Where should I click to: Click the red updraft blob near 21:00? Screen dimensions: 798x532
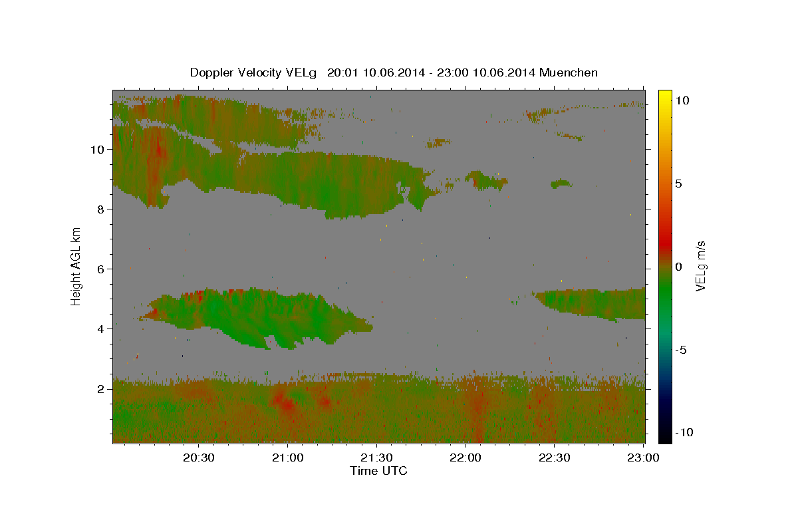[x=286, y=403]
